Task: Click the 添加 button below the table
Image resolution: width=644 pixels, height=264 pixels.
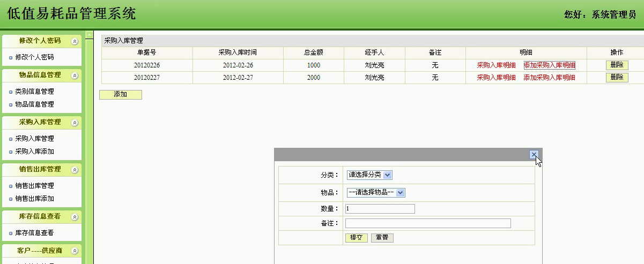Action: (121, 95)
